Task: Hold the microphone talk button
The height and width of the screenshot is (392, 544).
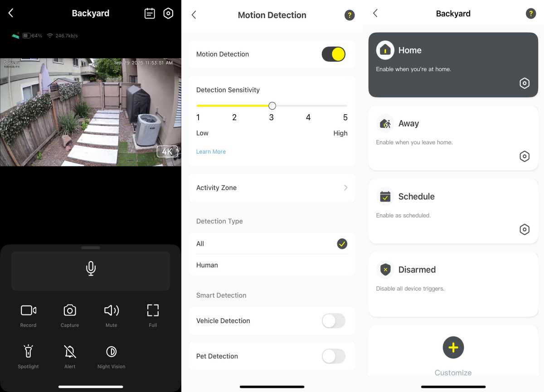Action: click(91, 269)
